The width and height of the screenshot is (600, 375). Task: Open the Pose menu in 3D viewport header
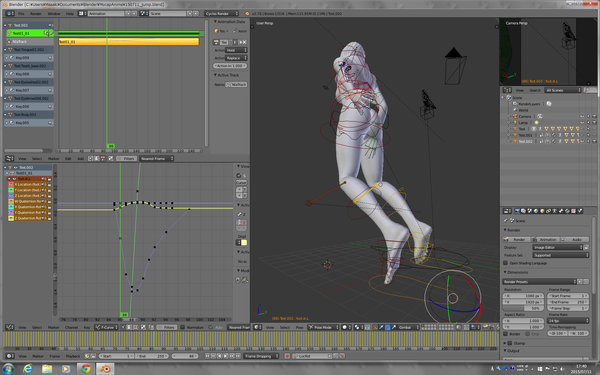tap(300, 328)
